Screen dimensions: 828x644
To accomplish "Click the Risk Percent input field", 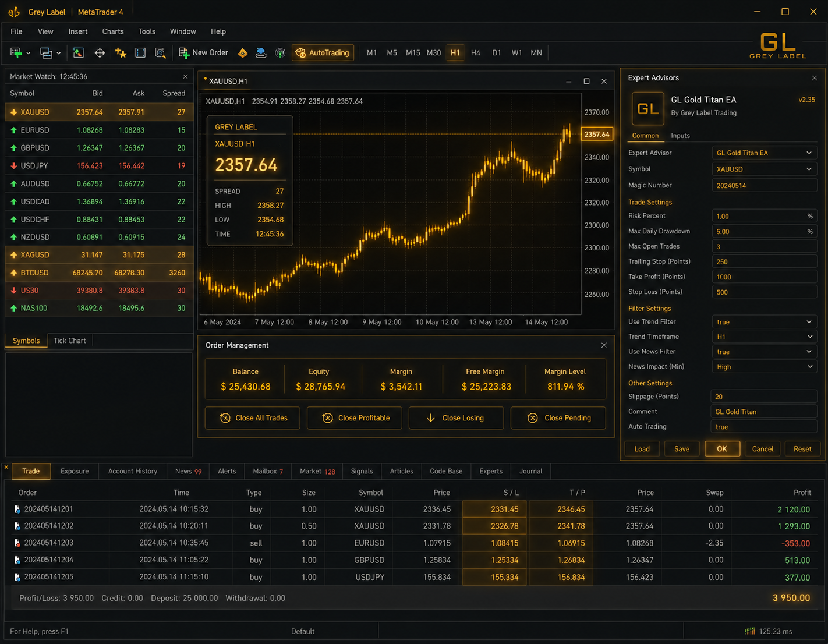I will pos(764,216).
